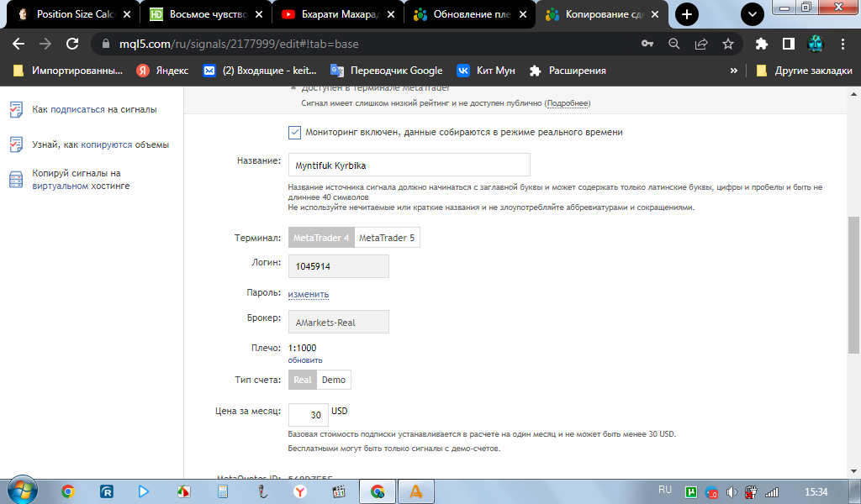
Task: Open the Расширения bookmark
Action: 568,71
